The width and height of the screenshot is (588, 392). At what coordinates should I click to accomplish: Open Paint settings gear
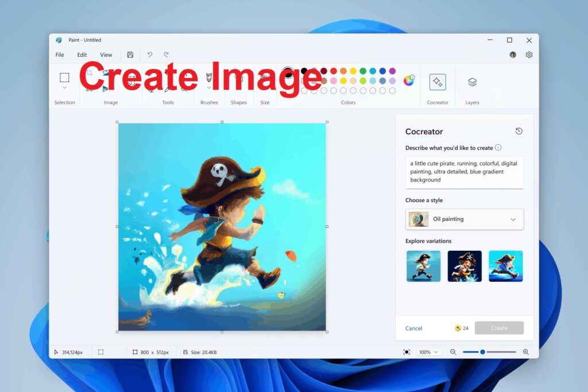(x=529, y=55)
